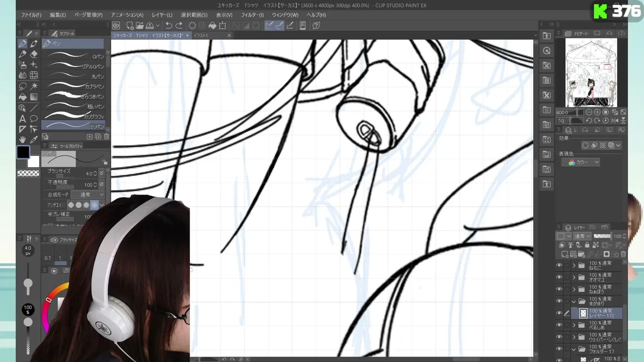Image resolution: width=644 pixels, height=362 pixels.
Task: Hide the フォルダー 17 folder layer
Action: 559,349
